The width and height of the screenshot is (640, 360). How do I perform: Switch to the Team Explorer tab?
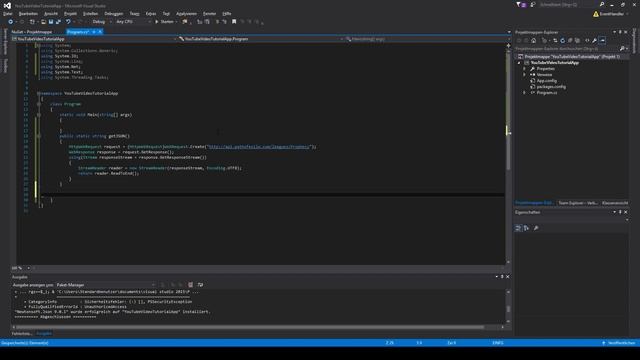click(x=578, y=203)
